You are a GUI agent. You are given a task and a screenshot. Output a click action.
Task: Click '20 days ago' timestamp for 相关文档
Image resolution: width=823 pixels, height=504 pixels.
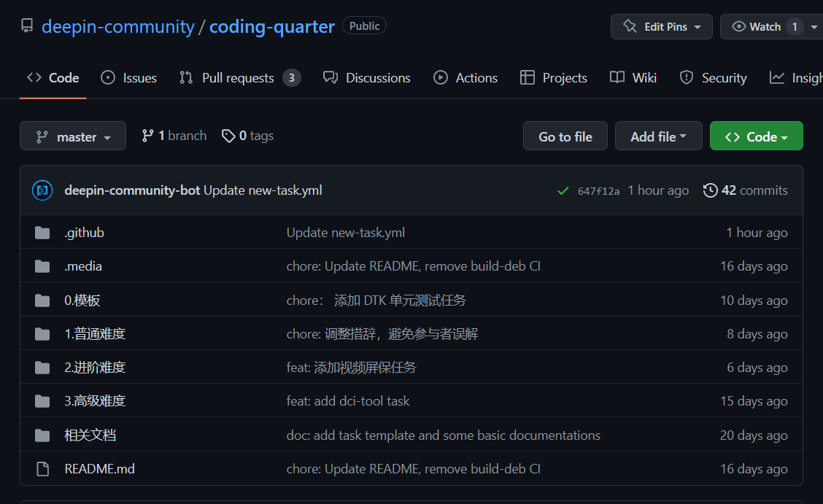click(x=754, y=435)
